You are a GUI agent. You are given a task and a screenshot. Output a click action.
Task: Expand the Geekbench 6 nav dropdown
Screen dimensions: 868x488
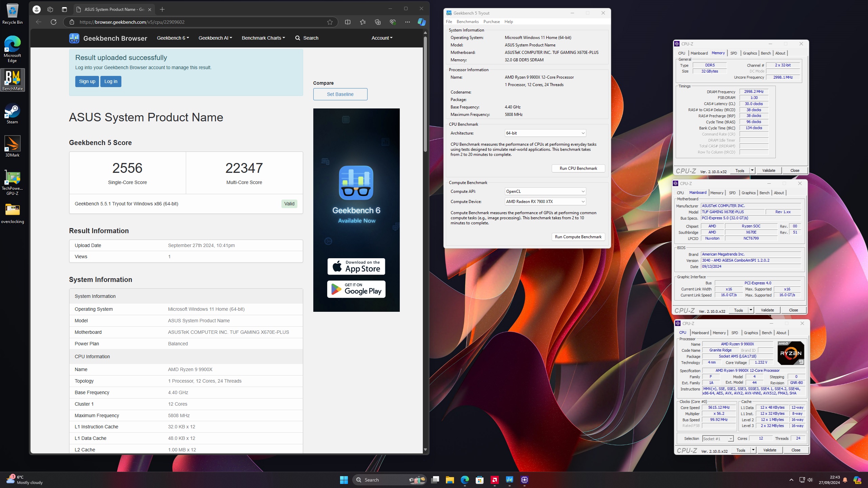pyautogui.click(x=173, y=38)
